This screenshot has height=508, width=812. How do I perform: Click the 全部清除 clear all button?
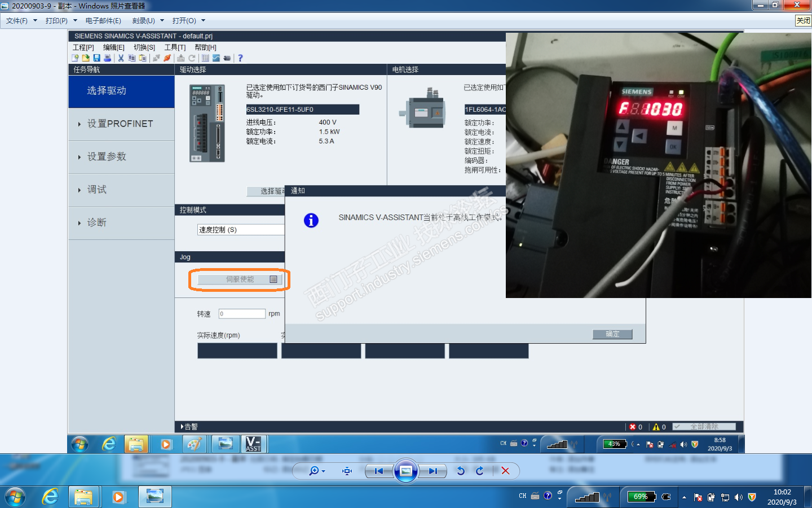[704, 427]
